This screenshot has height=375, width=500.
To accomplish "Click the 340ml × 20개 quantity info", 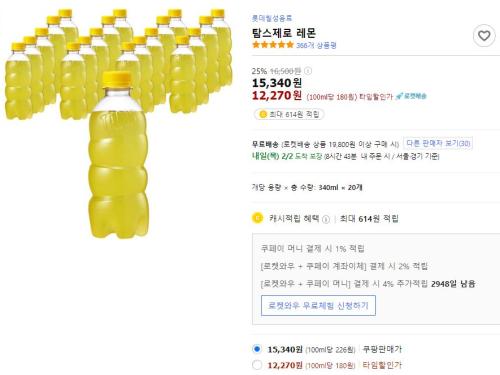I will [x=340, y=187].
